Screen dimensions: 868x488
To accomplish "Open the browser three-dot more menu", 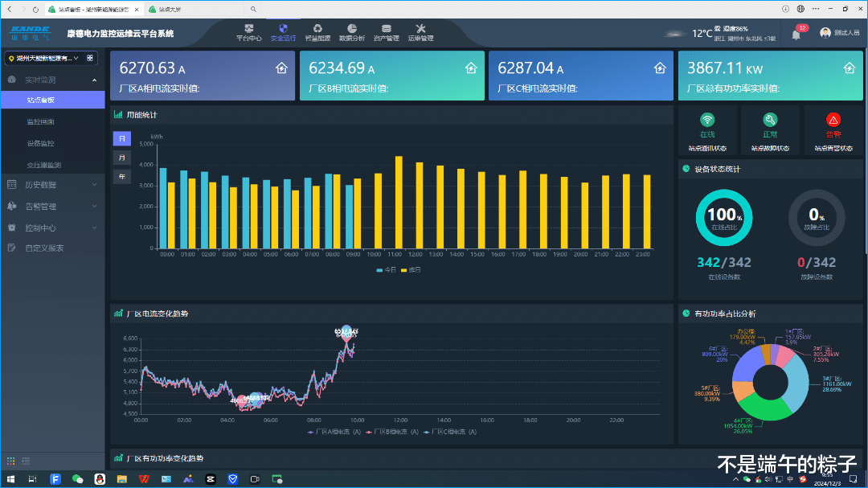I will click(x=816, y=9).
